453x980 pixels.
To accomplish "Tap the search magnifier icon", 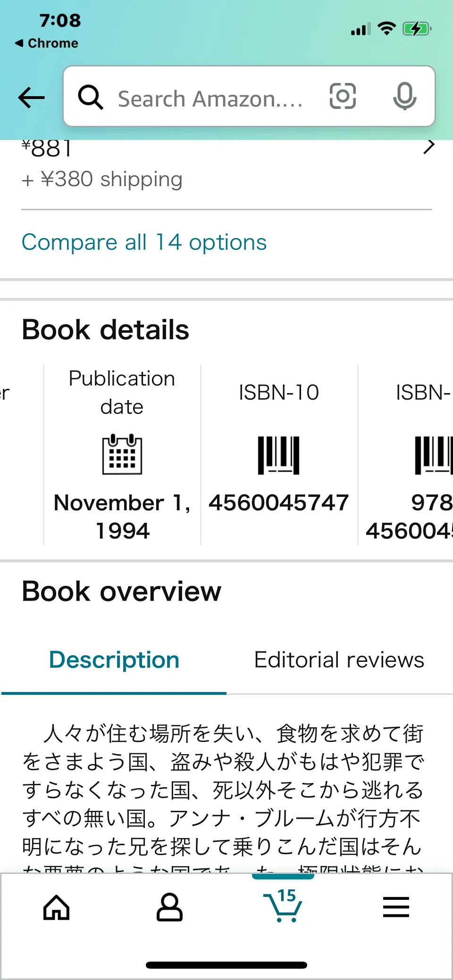I will coord(90,97).
